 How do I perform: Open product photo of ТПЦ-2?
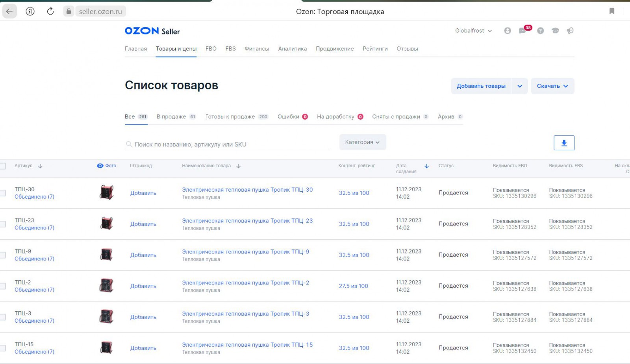(106, 285)
